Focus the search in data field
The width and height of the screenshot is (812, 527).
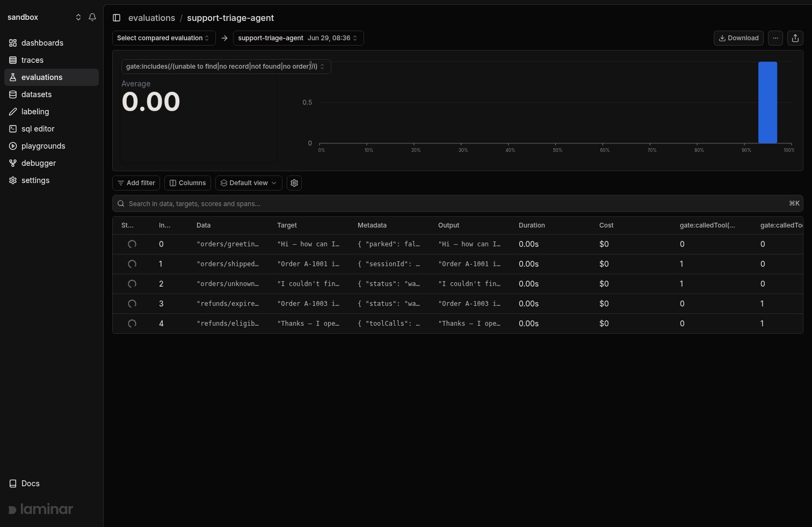458,203
